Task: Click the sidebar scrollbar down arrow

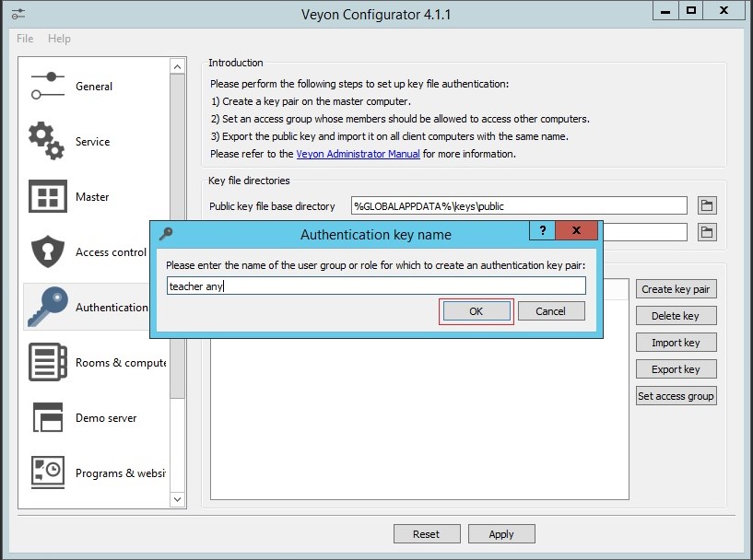Action: pos(177,500)
